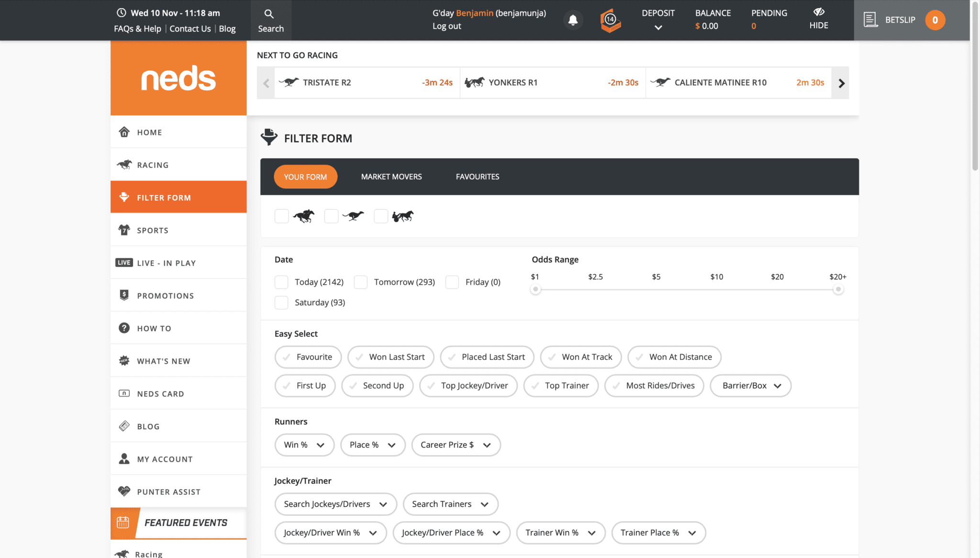Check the Friday (0) date box
The height and width of the screenshot is (558, 980).
[452, 282]
